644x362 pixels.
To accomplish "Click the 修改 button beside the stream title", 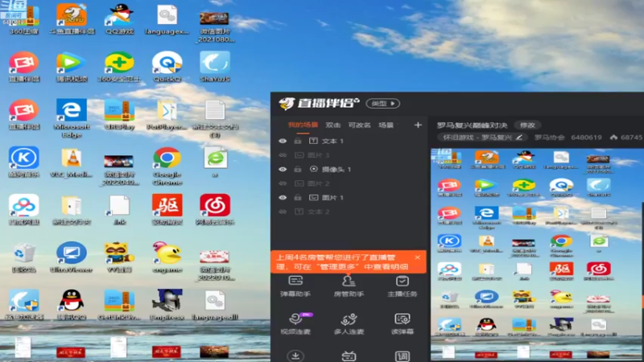I will coord(528,125).
